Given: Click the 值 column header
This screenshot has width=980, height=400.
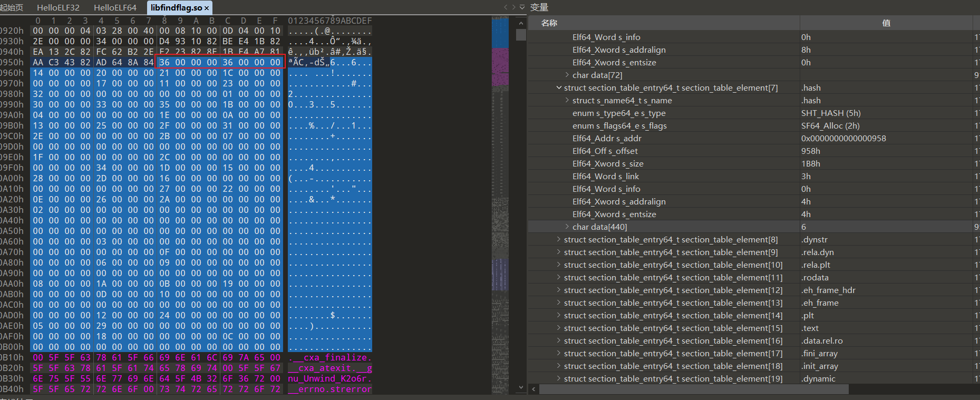Looking at the screenshot, I should pos(886,23).
